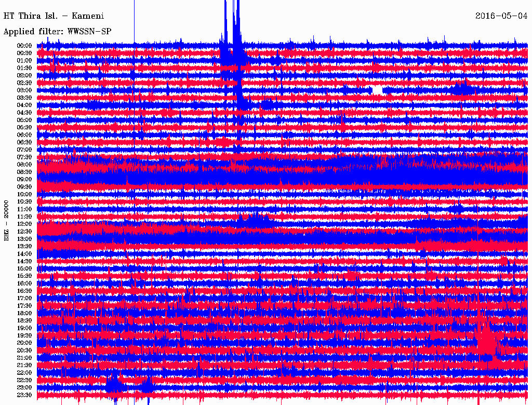Click the 10:00 time label
Screen dimensions: 532x405
[25, 194]
